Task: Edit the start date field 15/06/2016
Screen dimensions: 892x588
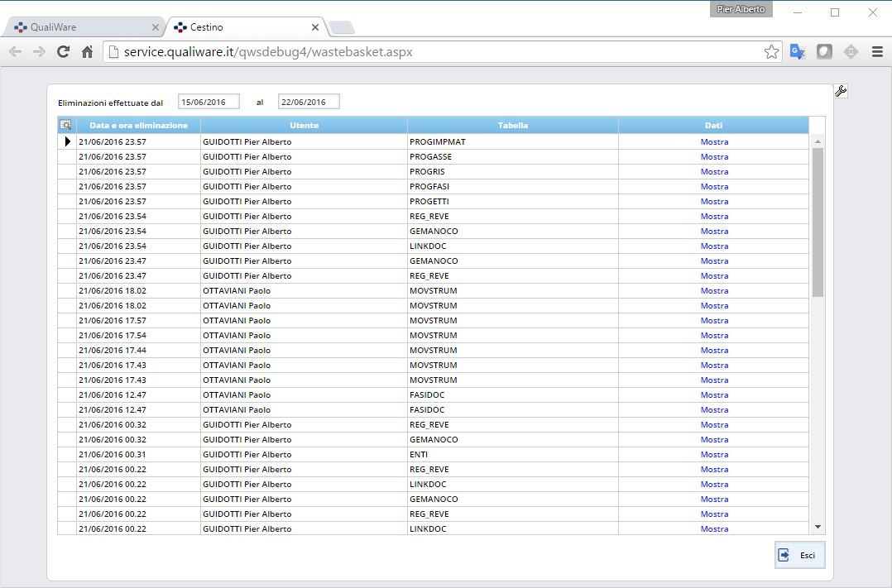Action: (209, 102)
